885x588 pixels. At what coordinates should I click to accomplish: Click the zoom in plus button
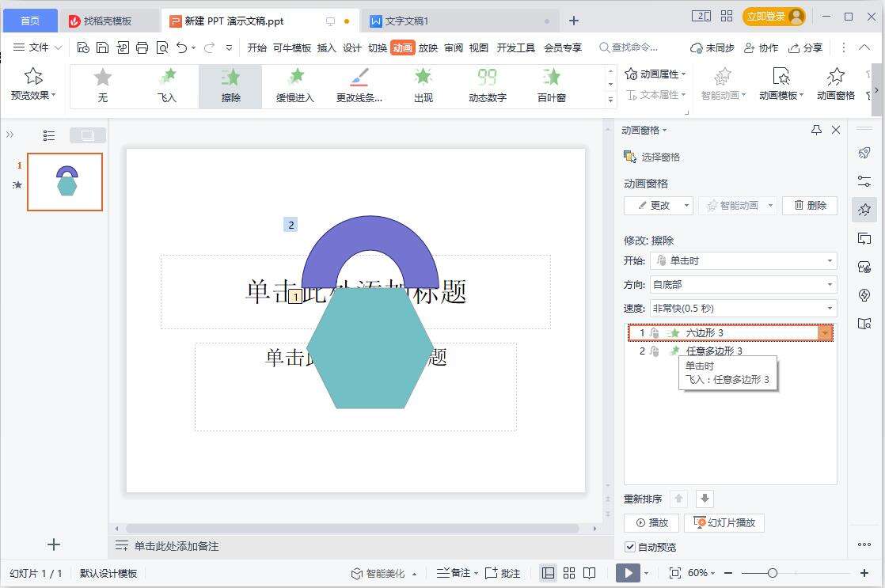(864, 573)
